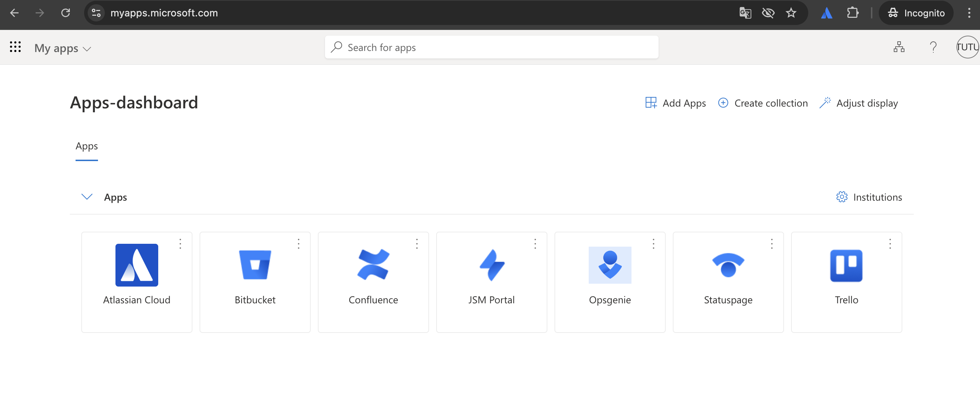Bookmark this page with the star
The image size is (980, 417).
point(791,13)
